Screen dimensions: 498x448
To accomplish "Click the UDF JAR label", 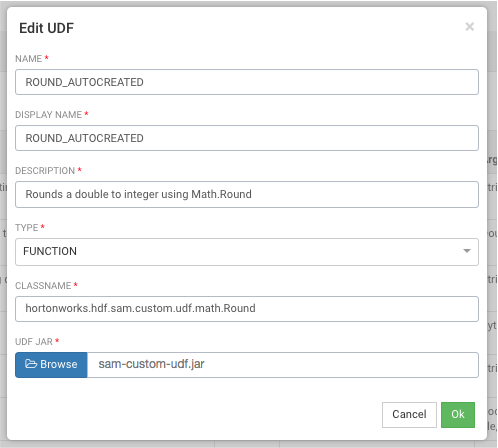I will click(x=34, y=342).
